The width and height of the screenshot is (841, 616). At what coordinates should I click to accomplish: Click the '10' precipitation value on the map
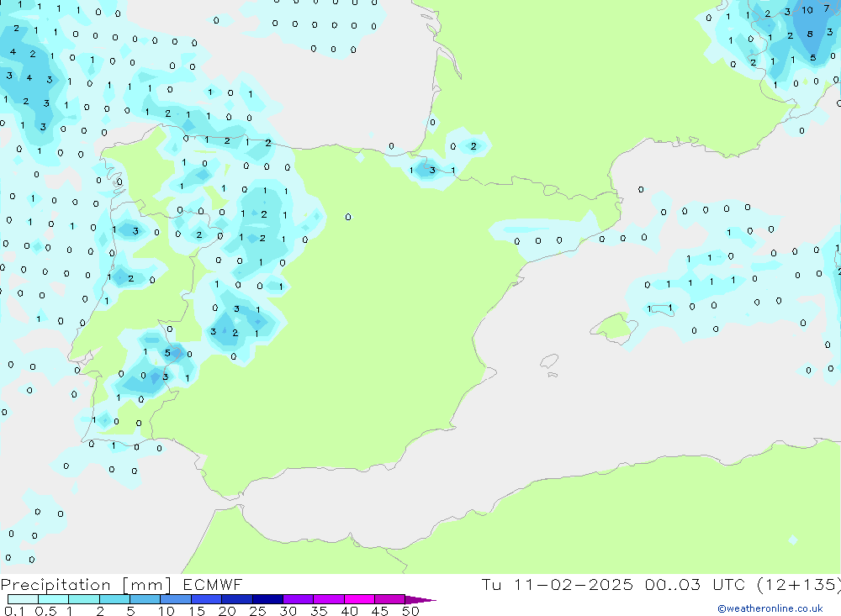(x=807, y=10)
